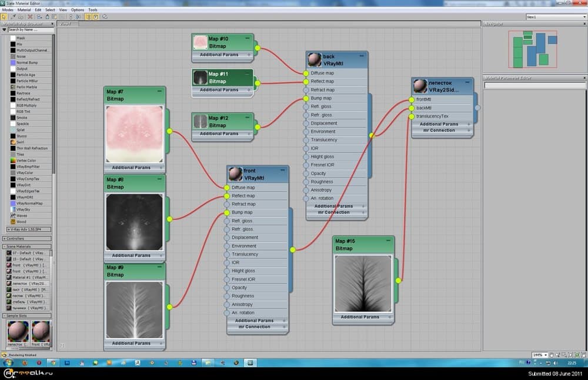Click the back VRayMtl node preview sphere

[x=314, y=60]
